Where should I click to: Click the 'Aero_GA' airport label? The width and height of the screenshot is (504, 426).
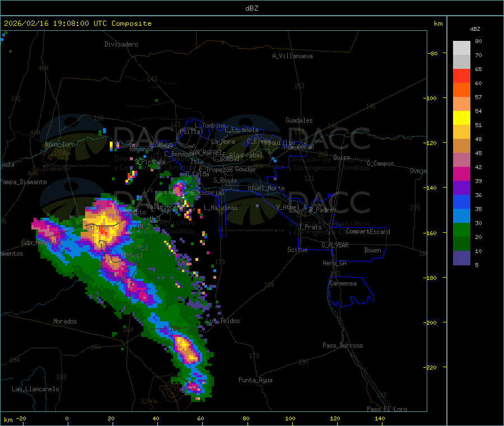pos(335,263)
